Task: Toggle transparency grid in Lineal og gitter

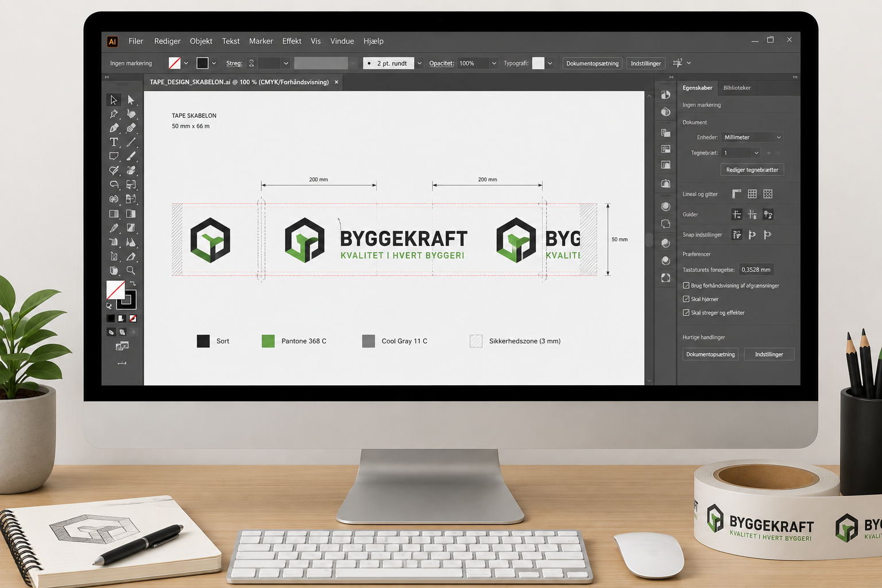Action: (768, 194)
